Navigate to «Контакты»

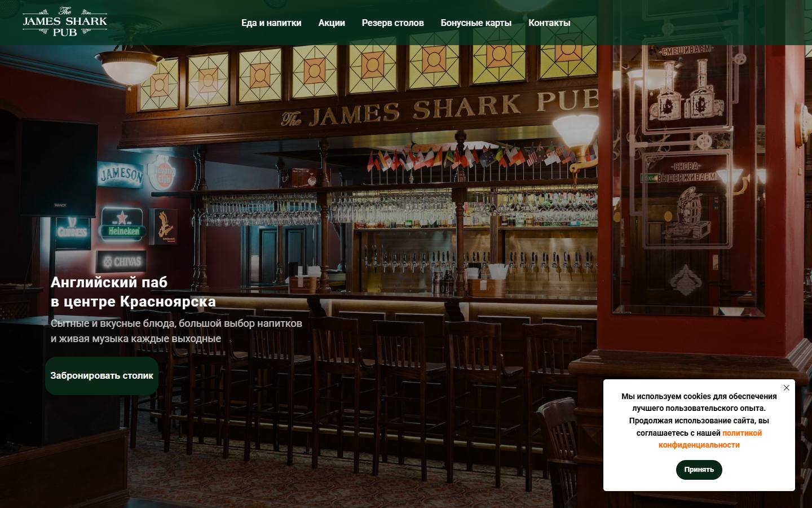549,23
